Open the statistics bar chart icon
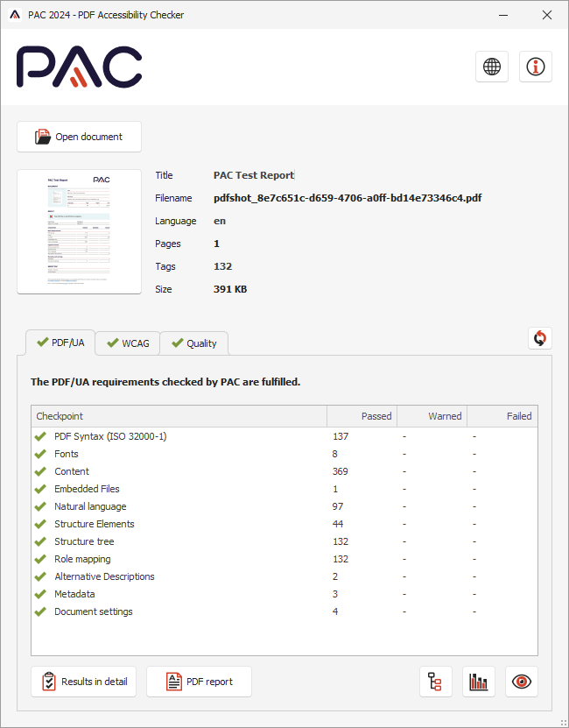569x728 pixels. [479, 682]
